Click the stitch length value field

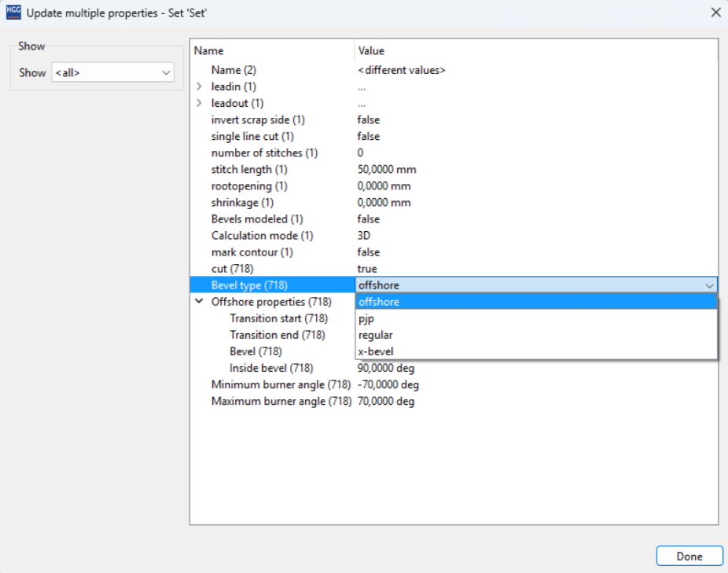[x=387, y=169]
